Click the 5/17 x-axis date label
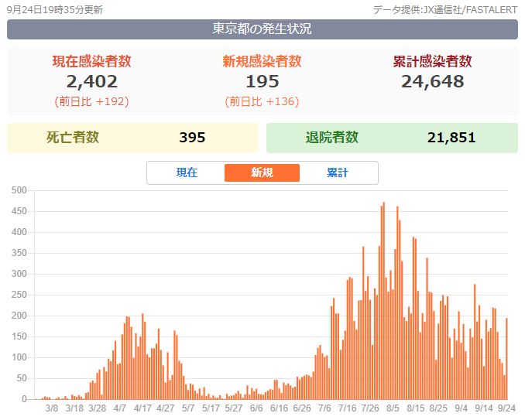This screenshot has width=525, height=420. 211,408
